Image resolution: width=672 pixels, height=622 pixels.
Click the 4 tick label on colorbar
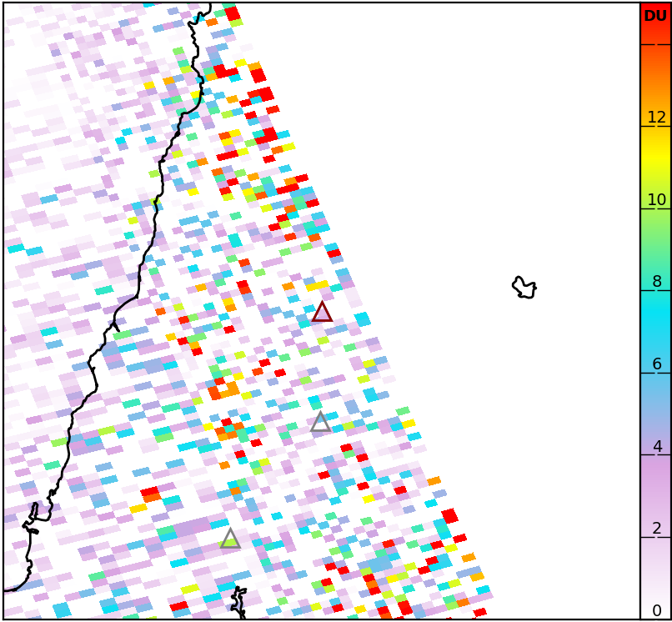pos(658,447)
